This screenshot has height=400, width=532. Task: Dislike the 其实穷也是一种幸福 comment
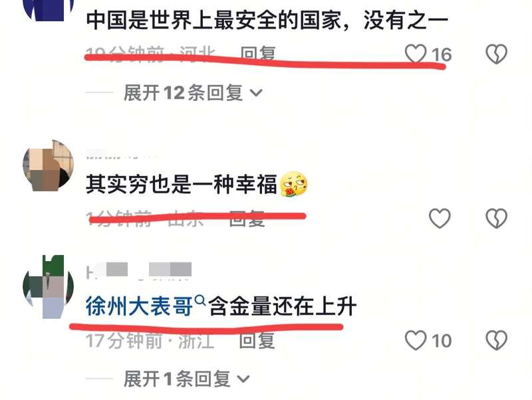point(496,218)
